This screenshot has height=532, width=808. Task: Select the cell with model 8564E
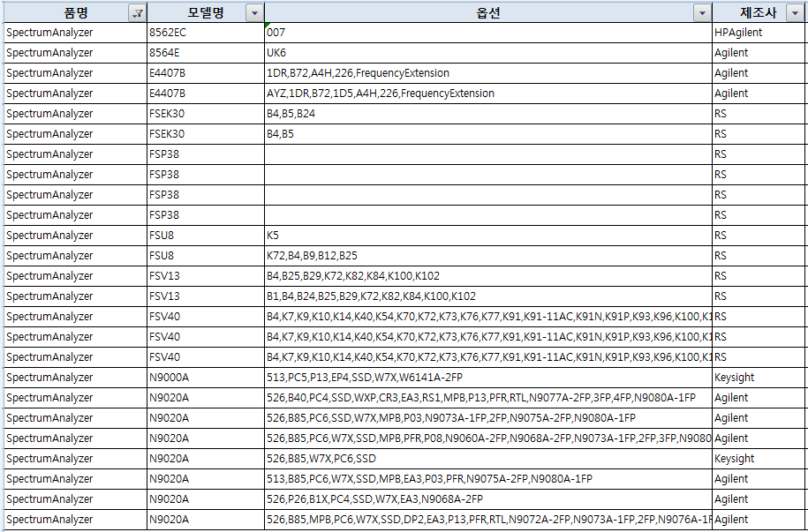click(205, 53)
